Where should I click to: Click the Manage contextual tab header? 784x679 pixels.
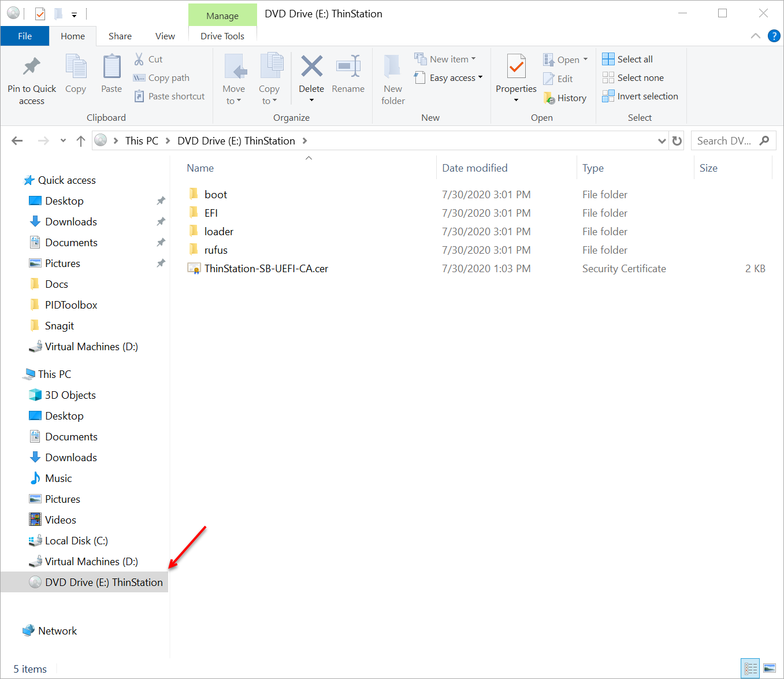point(222,16)
